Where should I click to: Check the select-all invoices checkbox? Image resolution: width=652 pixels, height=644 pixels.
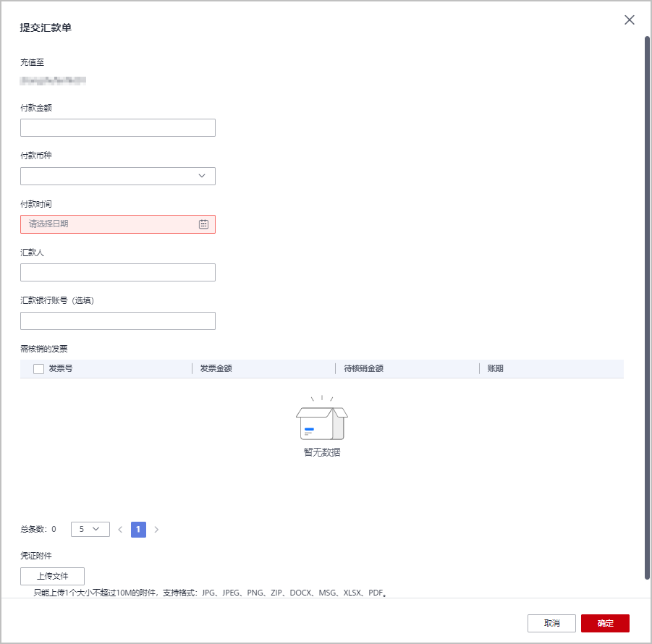point(38,368)
